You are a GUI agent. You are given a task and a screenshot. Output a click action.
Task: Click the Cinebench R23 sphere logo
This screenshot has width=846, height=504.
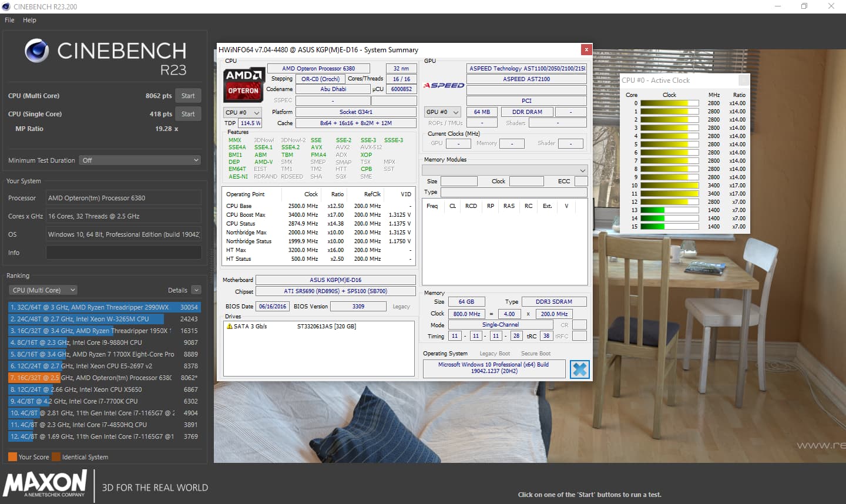point(36,51)
